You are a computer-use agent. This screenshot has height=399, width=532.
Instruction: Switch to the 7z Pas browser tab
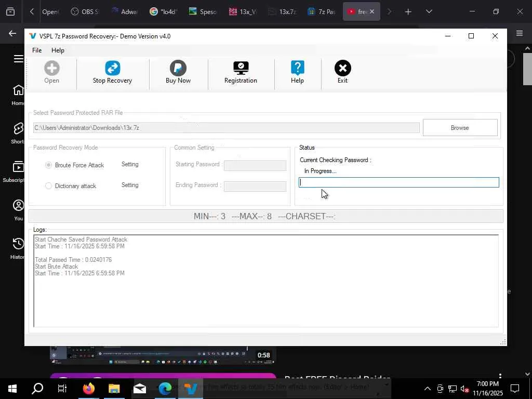click(x=322, y=11)
